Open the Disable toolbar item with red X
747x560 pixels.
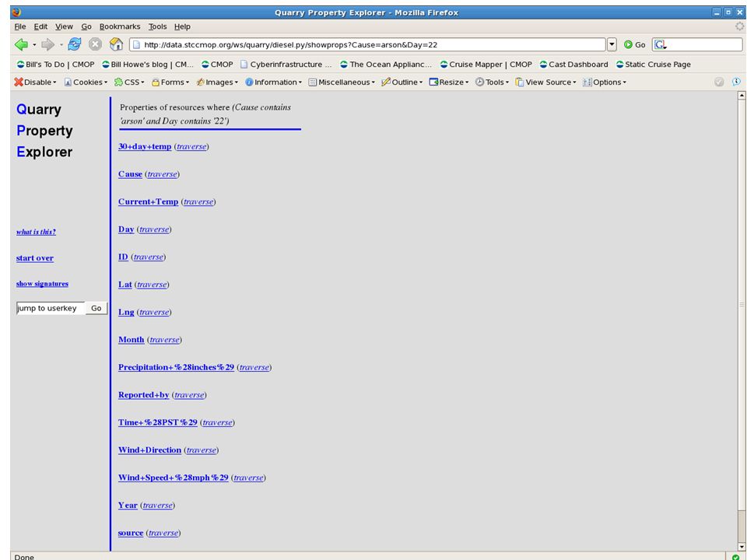[35, 82]
